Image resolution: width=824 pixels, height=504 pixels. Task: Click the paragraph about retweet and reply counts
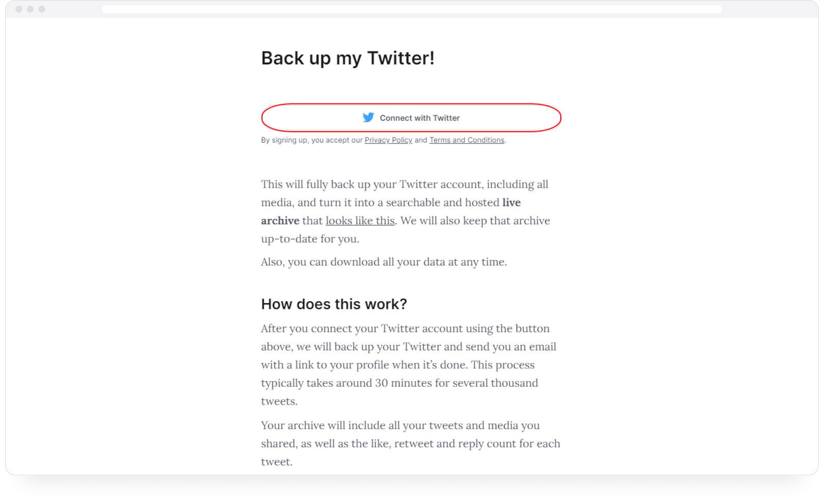pos(410,443)
